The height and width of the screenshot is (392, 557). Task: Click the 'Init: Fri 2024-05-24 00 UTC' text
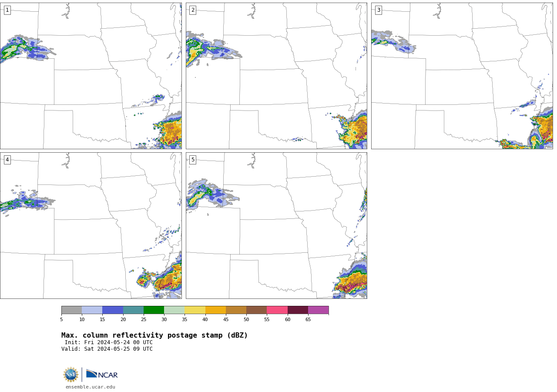click(109, 342)
